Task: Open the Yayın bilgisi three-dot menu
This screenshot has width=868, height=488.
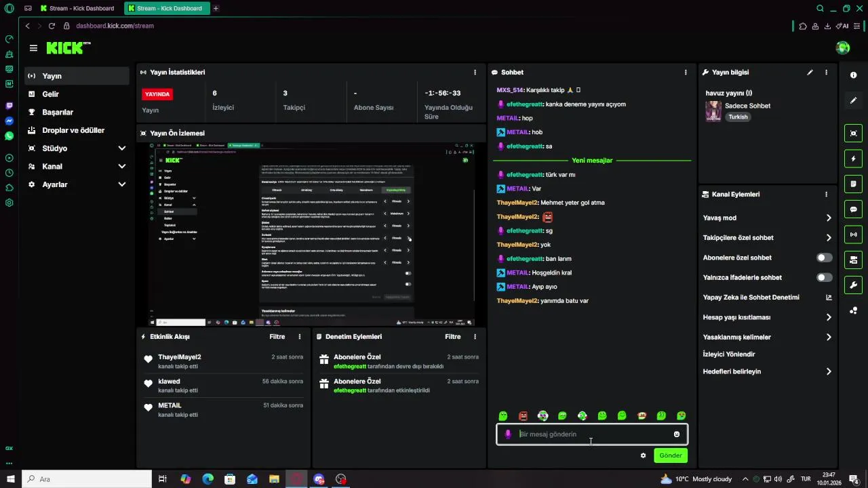Action: (x=826, y=72)
